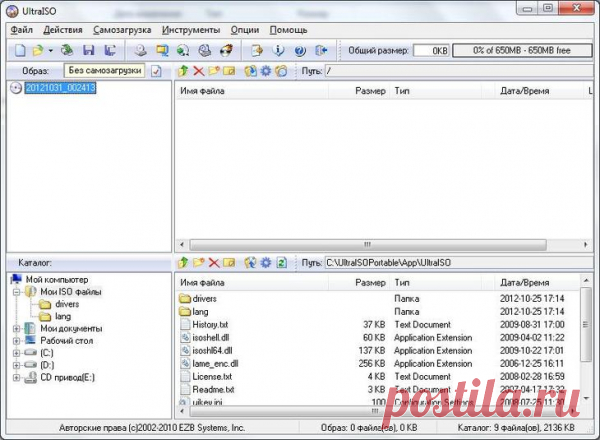This screenshot has height=440, width=600.
Task: Open the Самозагрузка menu
Action: [x=122, y=30]
